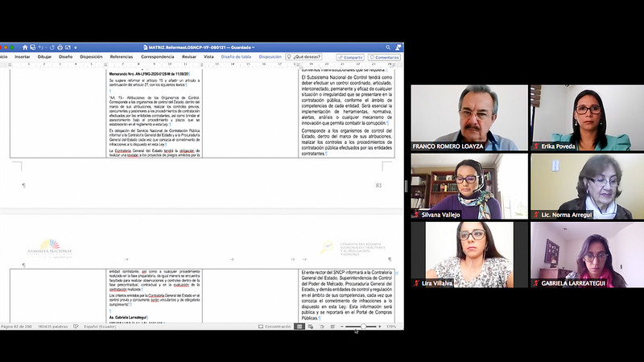Image resolution: width=644 pixels, height=362 pixels.
Task: Click Lira Villalva's muted microphone icon
Action: tap(416, 283)
